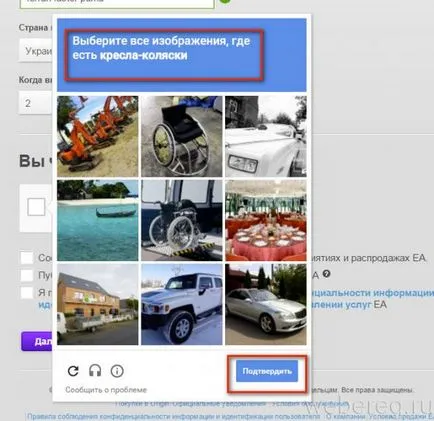Open the birth date field showing 2
Viewport: 434px width, 421px height.
coord(36,103)
